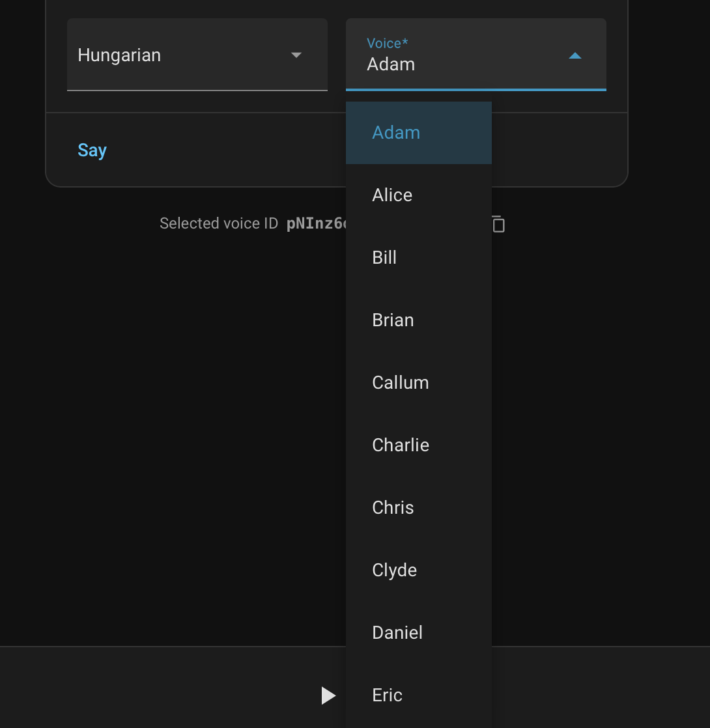Click the Hungarian language dropdown arrow

296,55
